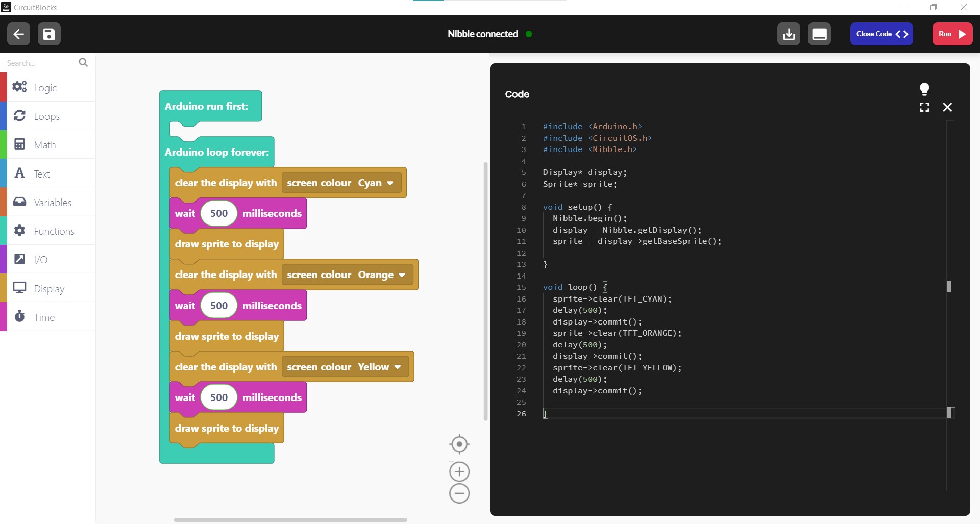Open the Variables block category
This screenshot has width=980, height=524.
tap(47, 202)
